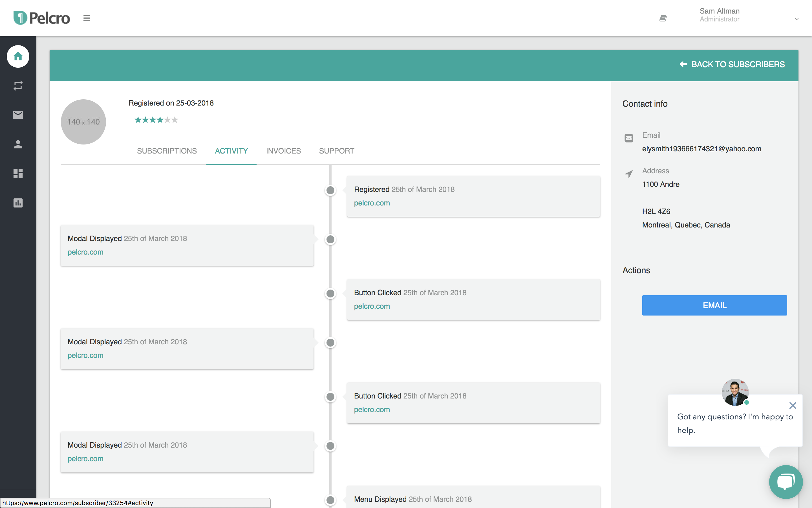Click timeline marker beside Menu Displayed event
Screen dimensions: 812x508
[x=330, y=500]
